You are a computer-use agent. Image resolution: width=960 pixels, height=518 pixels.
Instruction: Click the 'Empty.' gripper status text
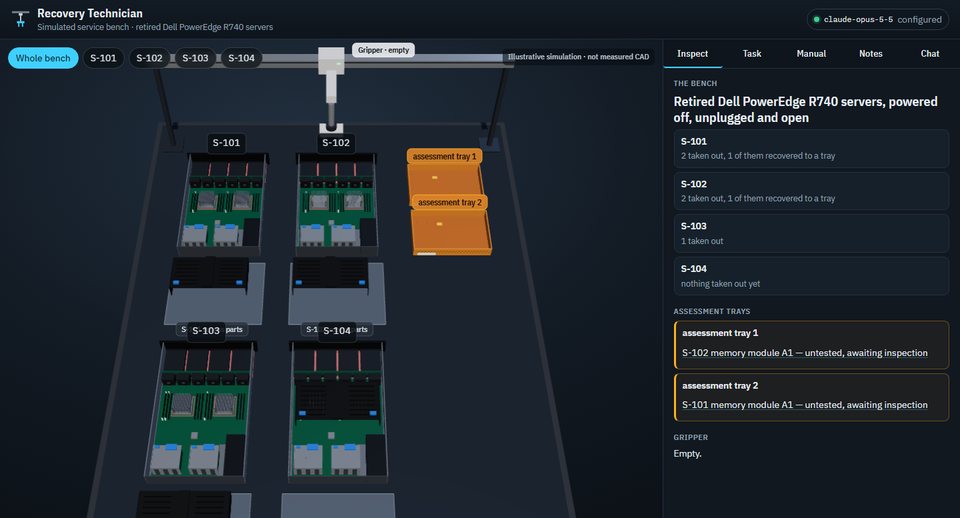[x=688, y=454]
